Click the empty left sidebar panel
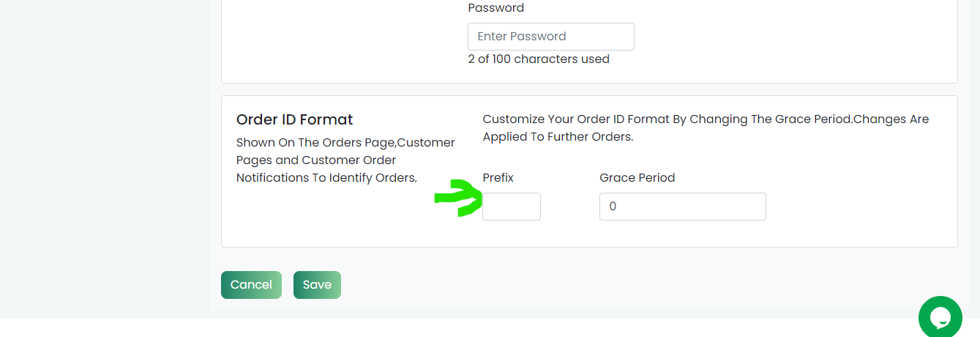This screenshot has width=980, height=337. point(105,158)
